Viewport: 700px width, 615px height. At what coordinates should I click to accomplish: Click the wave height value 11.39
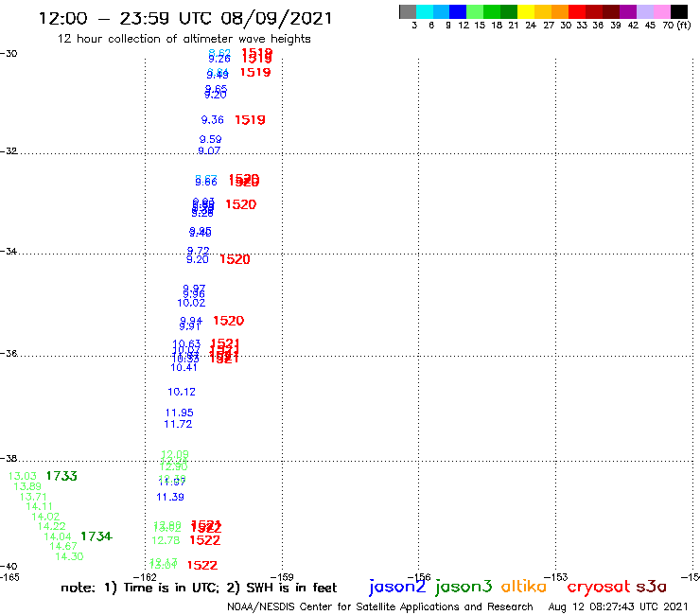tap(170, 497)
